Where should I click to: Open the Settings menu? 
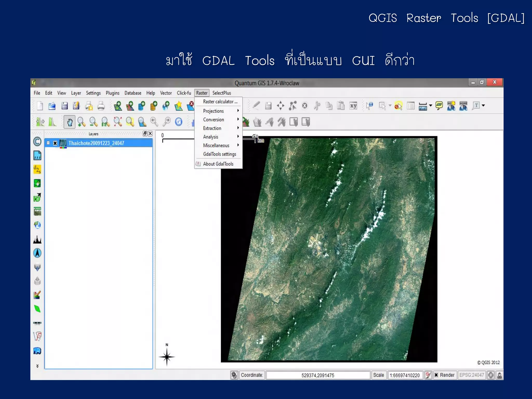[x=93, y=93]
